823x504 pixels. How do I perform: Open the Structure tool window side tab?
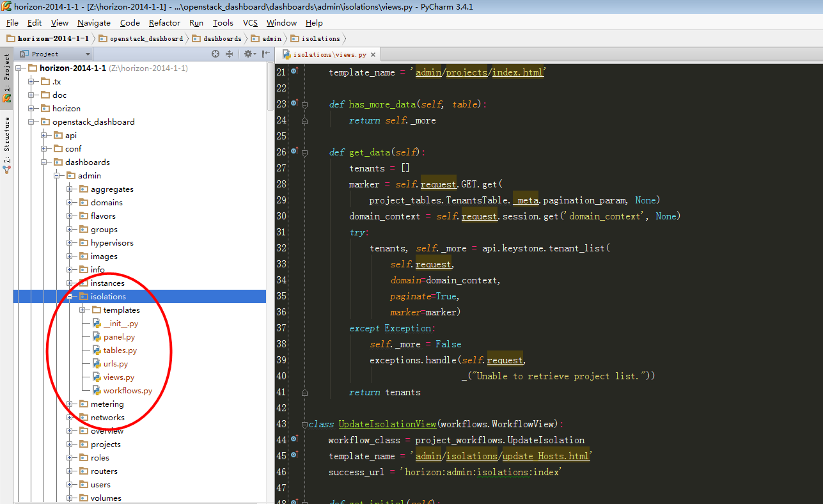[x=6, y=145]
